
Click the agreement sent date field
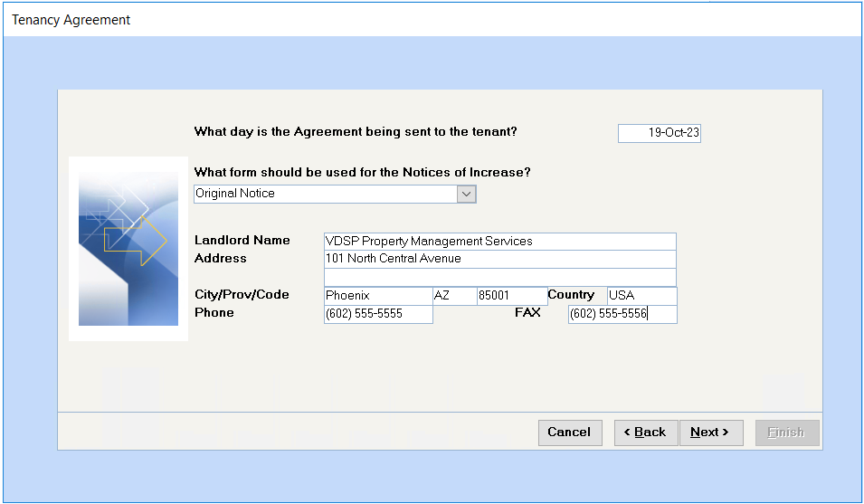click(x=660, y=133)
